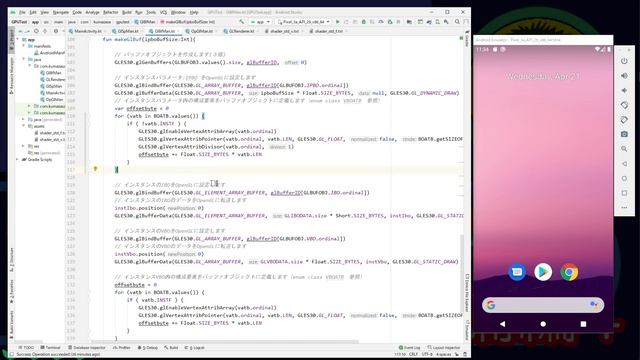Open the Build tool window at bottom
The height and width of the screenshot is (360, 640).
[x=171, y=347]
